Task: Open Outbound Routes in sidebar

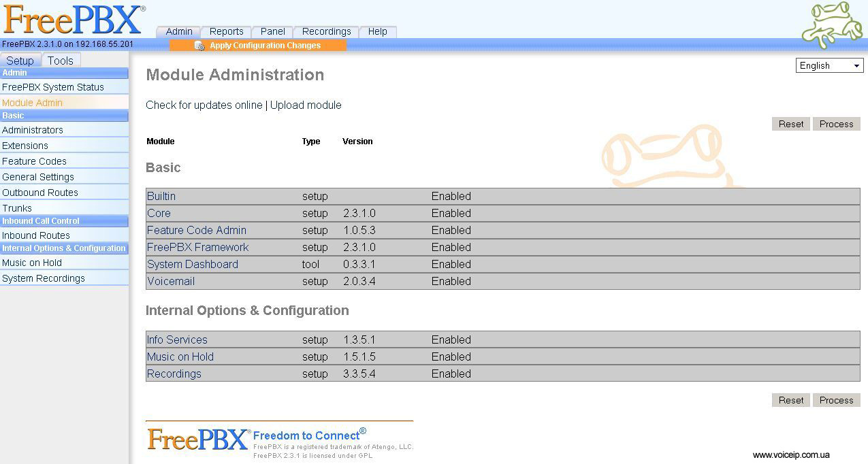Action: (x=64, y=193)
